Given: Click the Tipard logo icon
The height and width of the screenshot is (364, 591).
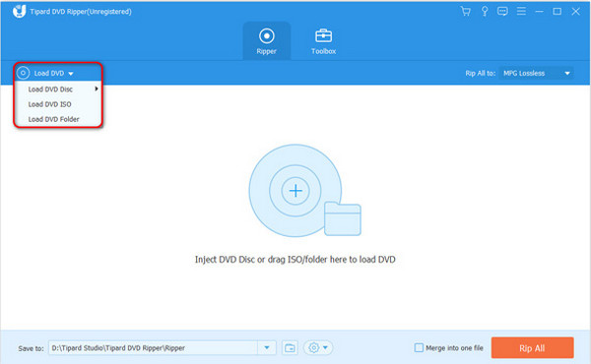Looking at the screenshot, I should [19, 11].
